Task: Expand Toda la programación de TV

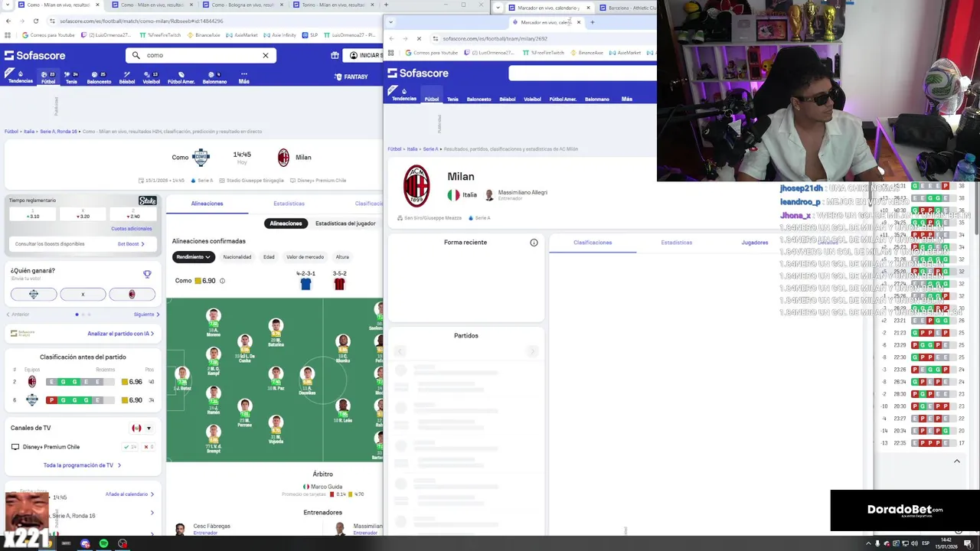Action: pos(82,465)
